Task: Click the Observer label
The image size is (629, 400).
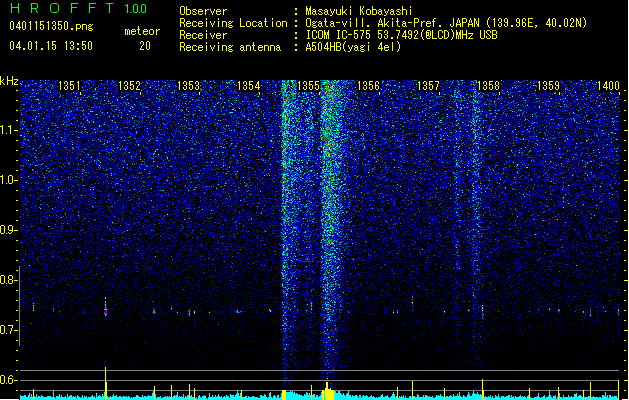Action: (203, 11)
